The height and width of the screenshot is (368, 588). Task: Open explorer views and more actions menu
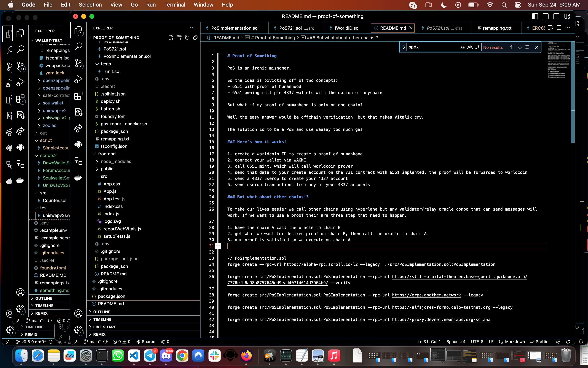point(192,28)
